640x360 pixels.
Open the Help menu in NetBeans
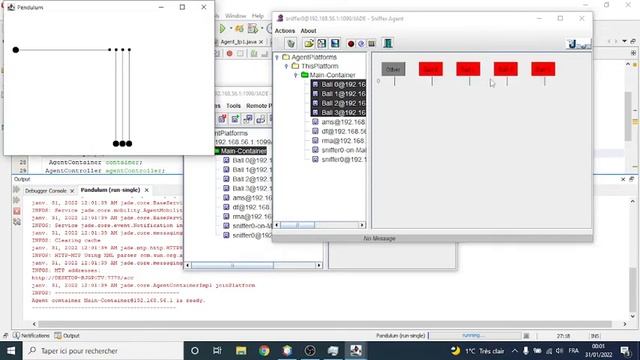(258, 16)
